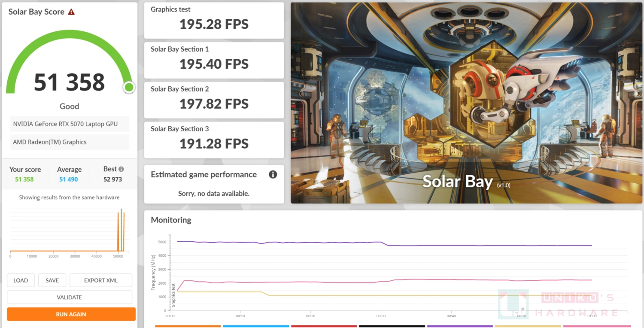Open the Estimated game performance info icon
The width and height of the screenshot is (644, 328).
273,174
